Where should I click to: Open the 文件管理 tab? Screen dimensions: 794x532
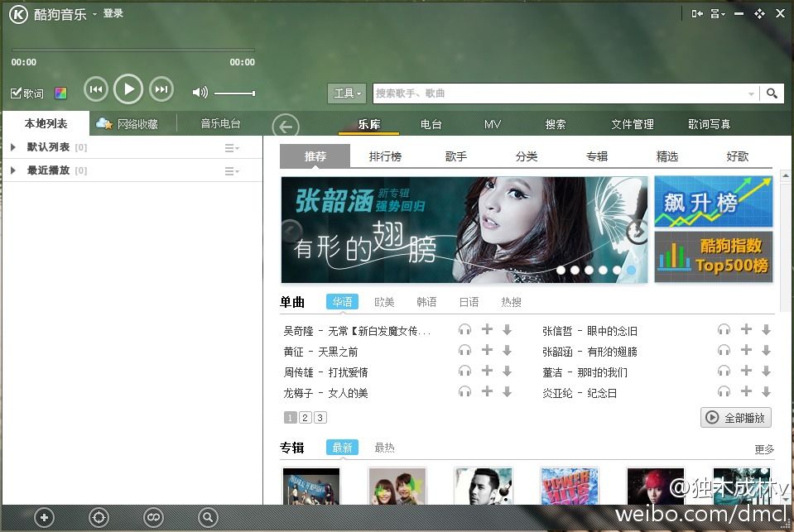click(x=633, y=125)
